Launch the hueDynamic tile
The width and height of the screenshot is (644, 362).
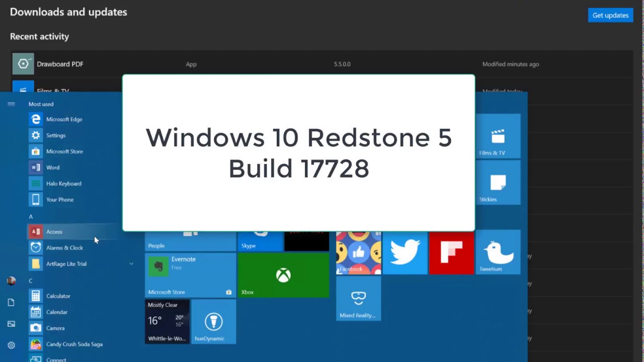pyautogui.click(x=213, y=321)
